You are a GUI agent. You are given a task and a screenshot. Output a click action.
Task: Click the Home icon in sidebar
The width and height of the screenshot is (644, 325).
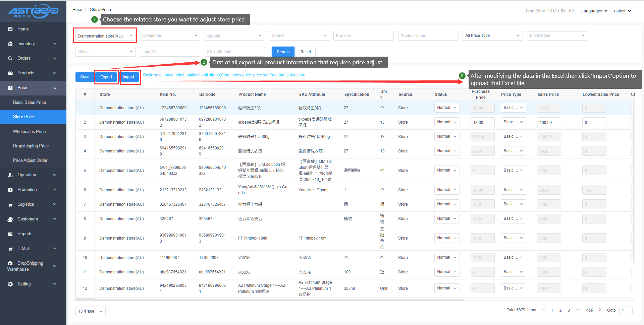10,29
